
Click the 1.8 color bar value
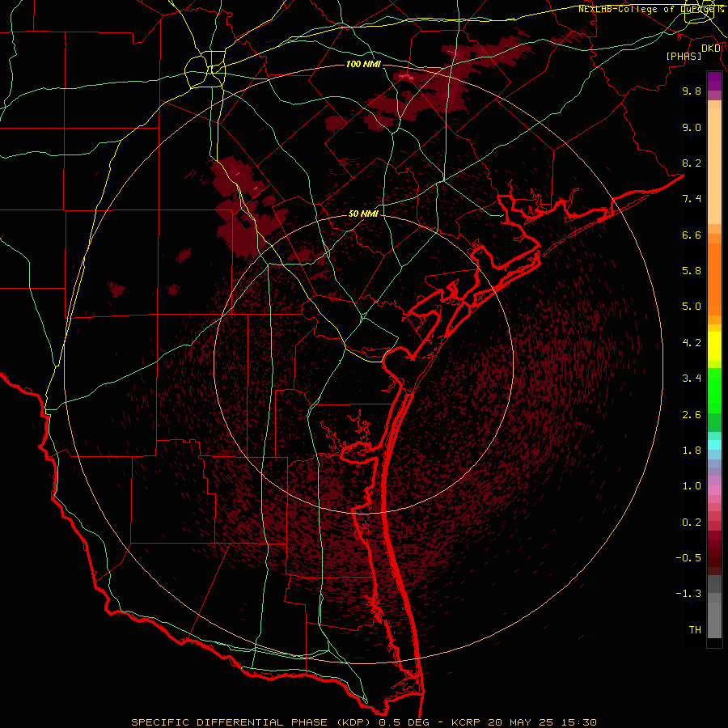point(692,451)
